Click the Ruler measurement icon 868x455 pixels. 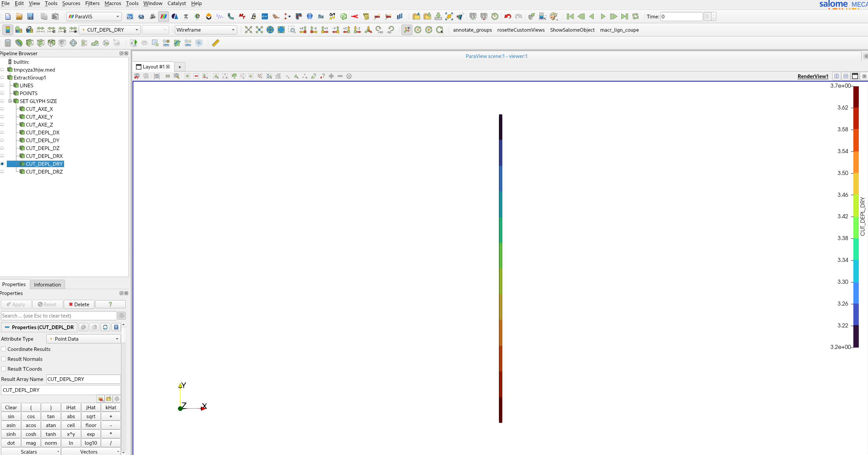click(216, 43)
